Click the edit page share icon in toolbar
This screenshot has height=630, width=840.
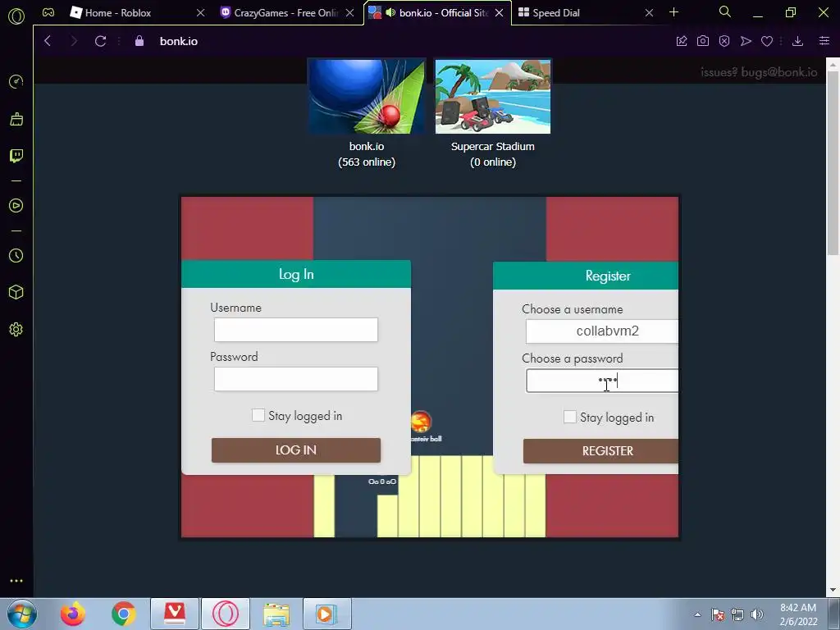pyautogui.click(x=682, y=41)
